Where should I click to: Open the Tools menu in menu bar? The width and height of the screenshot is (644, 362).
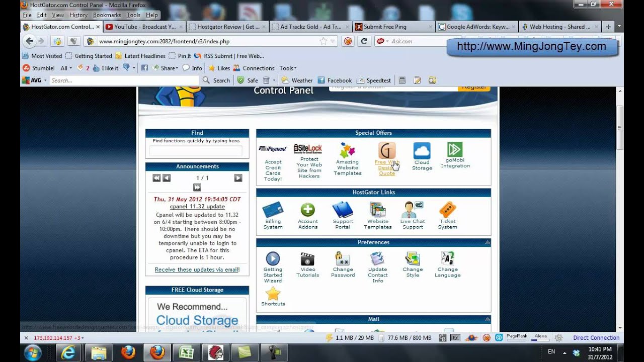133,15
